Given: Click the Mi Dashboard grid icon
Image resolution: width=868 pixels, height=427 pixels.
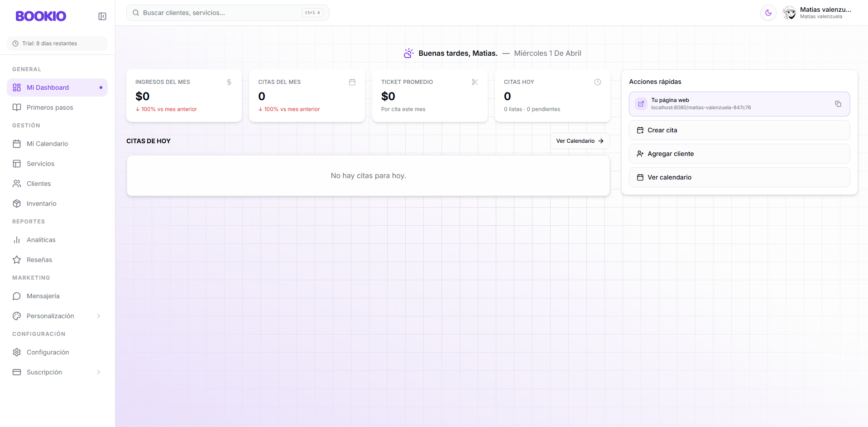Looking at the screenshot, I should (17, 87).
